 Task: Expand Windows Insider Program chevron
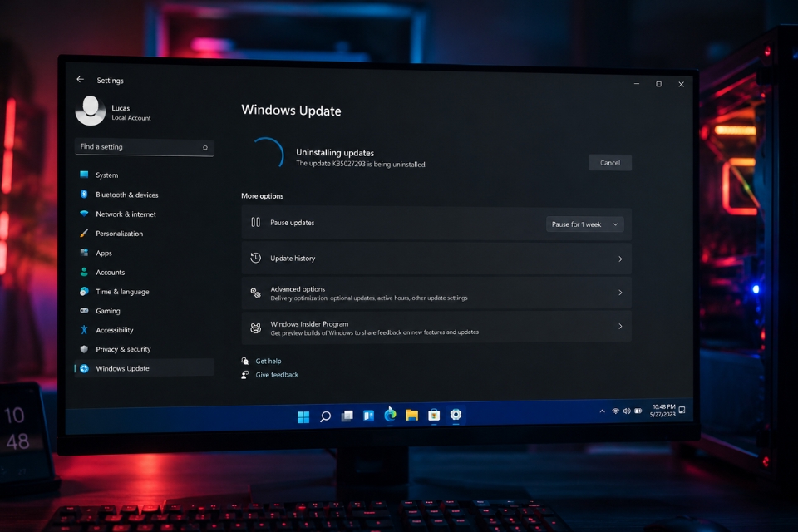pyautogui.click(x=620, y=326)
